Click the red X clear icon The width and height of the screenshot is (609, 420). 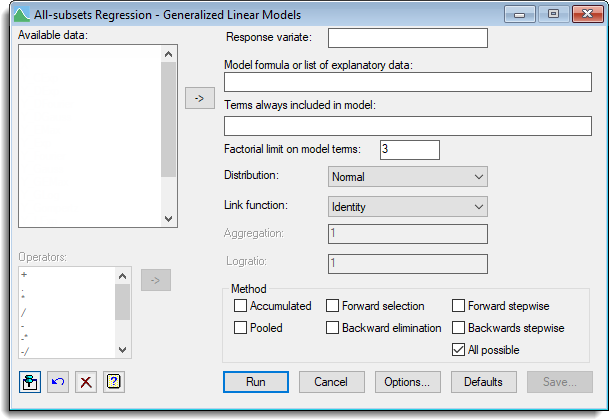[86, 382]
